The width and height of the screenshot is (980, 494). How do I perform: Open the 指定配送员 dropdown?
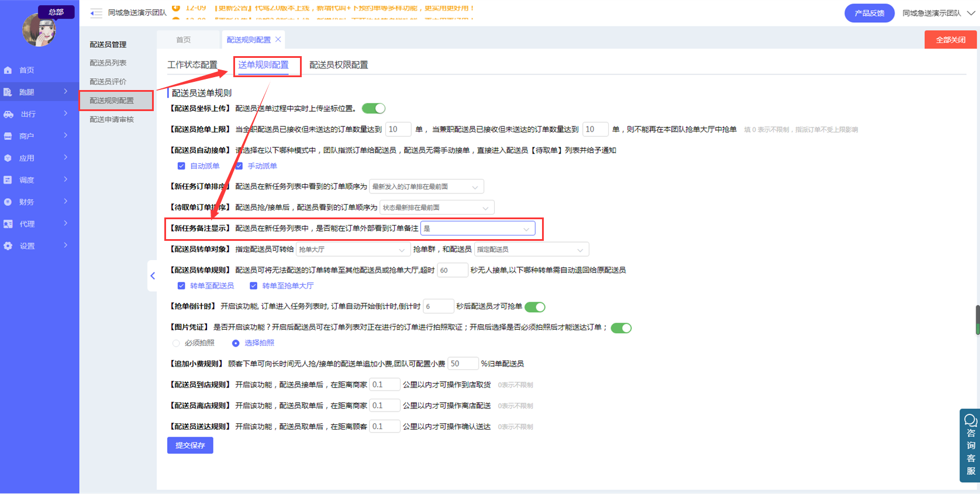tap(532, 250)
